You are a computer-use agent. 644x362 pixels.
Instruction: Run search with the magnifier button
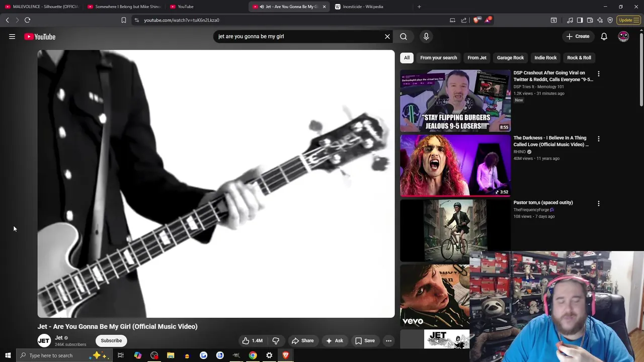[x=404, y=36]
